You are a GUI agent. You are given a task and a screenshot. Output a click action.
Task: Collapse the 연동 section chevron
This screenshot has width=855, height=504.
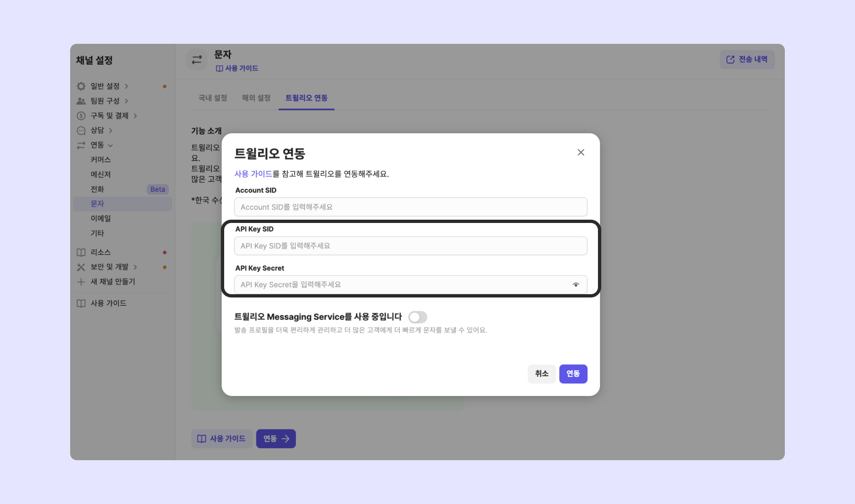(111, 145)
